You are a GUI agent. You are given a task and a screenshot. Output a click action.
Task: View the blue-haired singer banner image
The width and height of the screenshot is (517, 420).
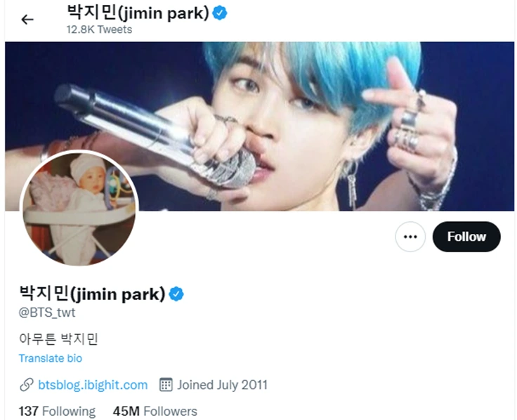pyautogui.click(x=259, y=126)
